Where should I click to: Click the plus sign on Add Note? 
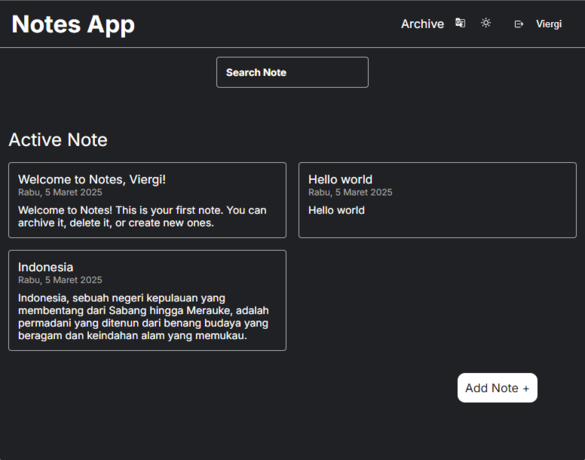pos(526,389)
